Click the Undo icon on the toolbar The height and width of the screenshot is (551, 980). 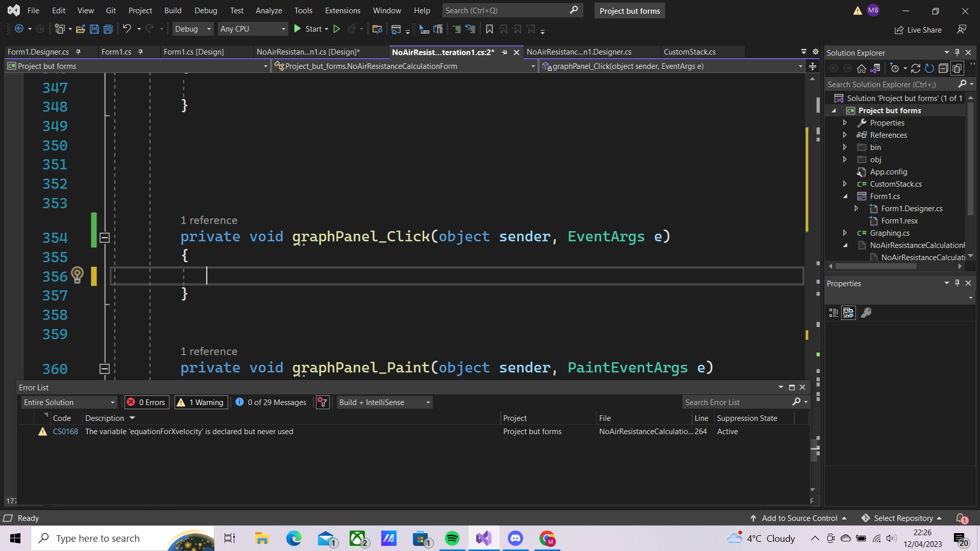click(x=127, y=29)
